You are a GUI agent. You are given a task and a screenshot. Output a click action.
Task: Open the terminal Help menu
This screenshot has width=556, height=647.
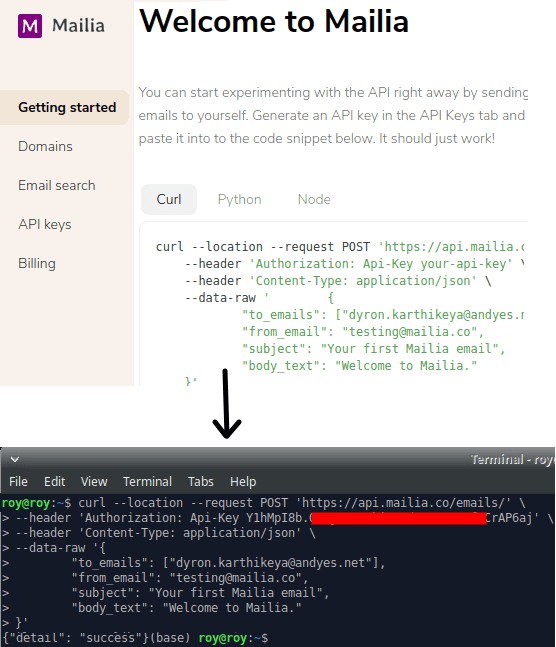pos(243,482)
